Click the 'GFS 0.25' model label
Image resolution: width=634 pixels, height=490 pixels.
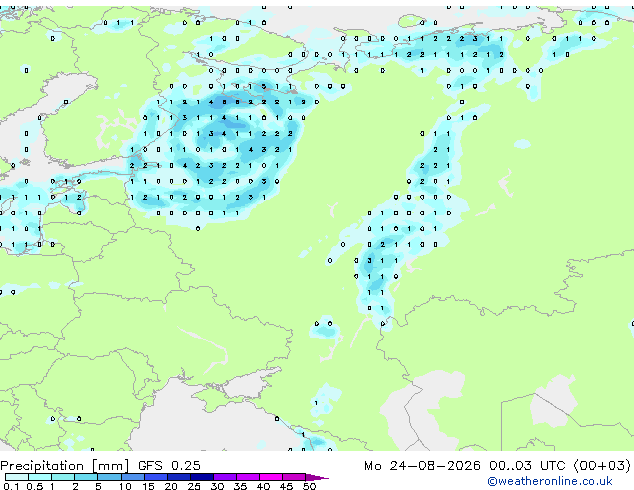(x=169, y=466)
